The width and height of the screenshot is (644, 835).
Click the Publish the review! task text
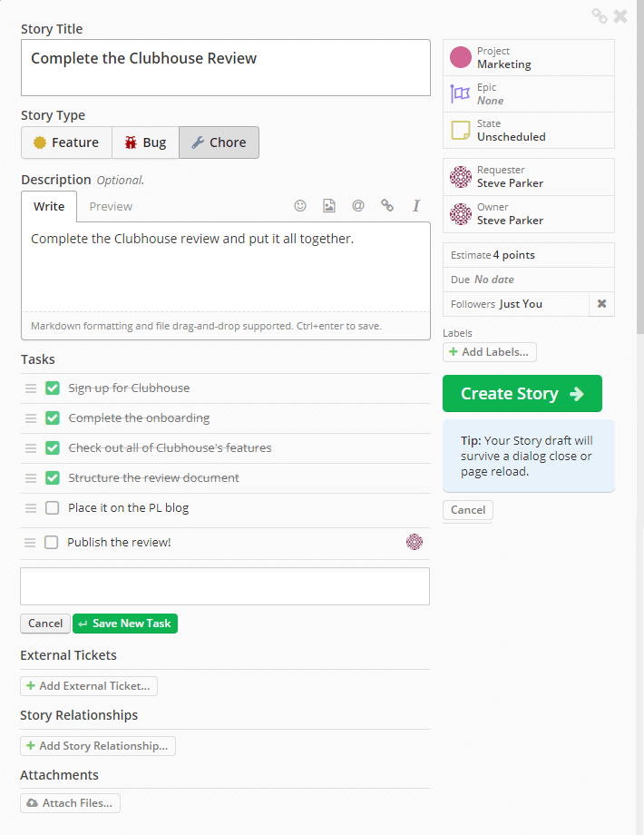pos(119,542)
